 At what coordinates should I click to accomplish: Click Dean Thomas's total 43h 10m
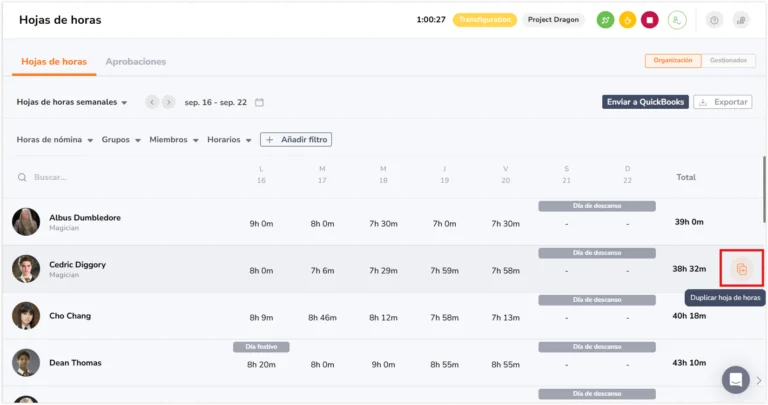[689, 363]
